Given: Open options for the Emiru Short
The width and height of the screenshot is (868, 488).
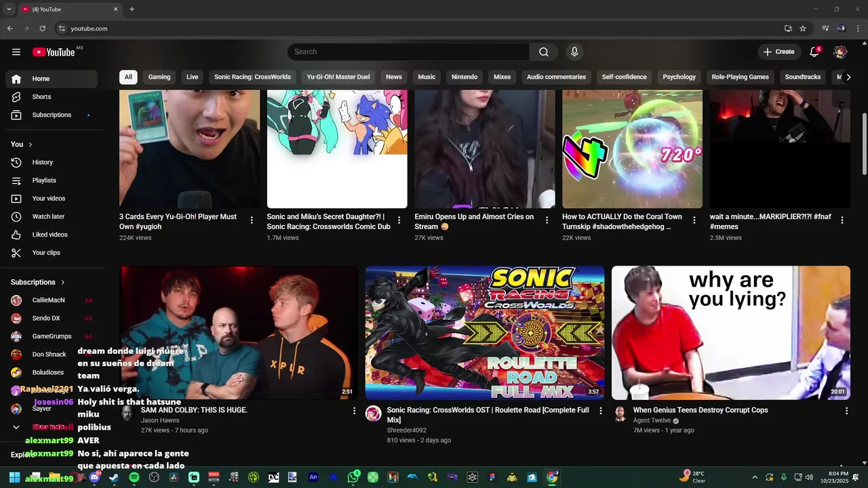Looking at the screenshot, I should coord(547,220).
